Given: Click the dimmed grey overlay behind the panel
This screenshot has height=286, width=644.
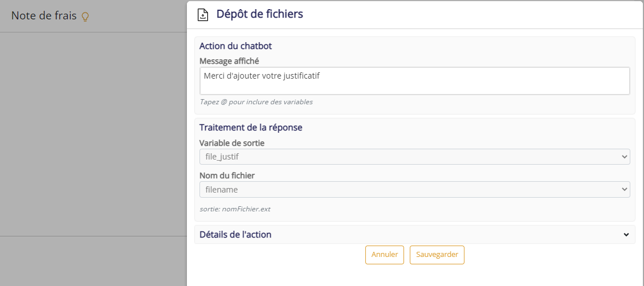Looking at the screenshot, I should coord(93,136).
